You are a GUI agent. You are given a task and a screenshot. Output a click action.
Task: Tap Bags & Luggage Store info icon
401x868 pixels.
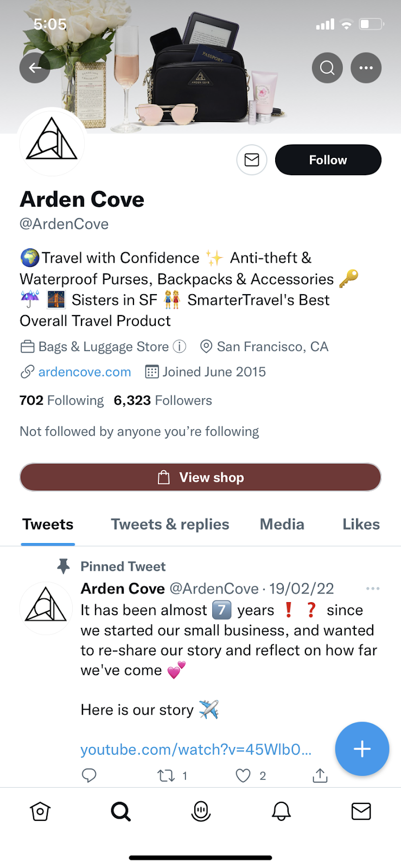pos(179,346)
